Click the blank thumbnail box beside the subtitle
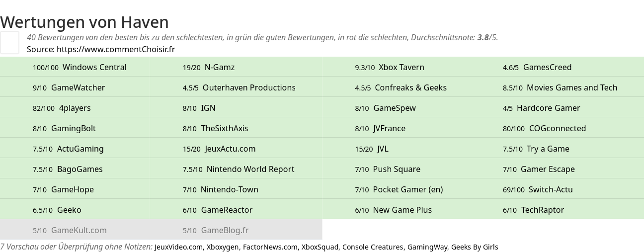The image size is (644, 252). [x=9, y=42]
